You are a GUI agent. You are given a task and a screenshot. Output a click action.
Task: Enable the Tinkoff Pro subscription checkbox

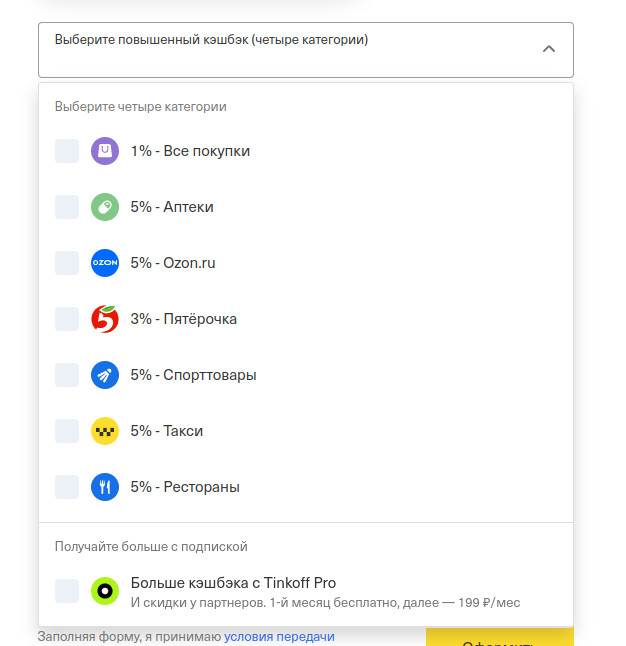[x=67, y=591]
